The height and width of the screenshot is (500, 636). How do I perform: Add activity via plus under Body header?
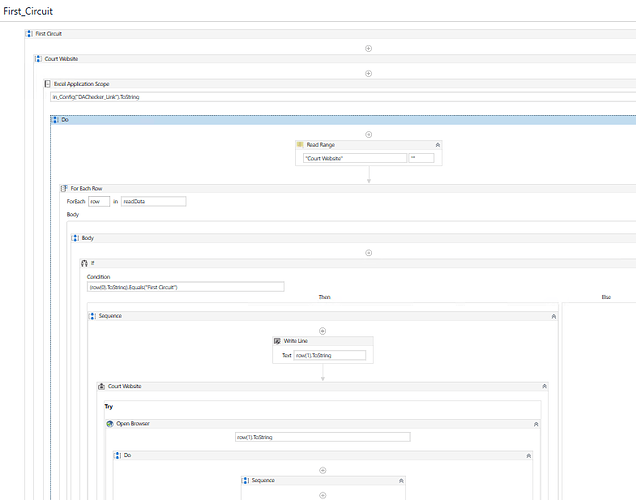point(368,253)
